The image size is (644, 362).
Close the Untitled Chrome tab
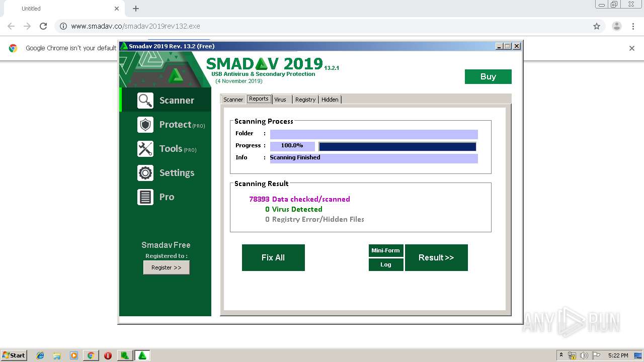tap(117, 9)
